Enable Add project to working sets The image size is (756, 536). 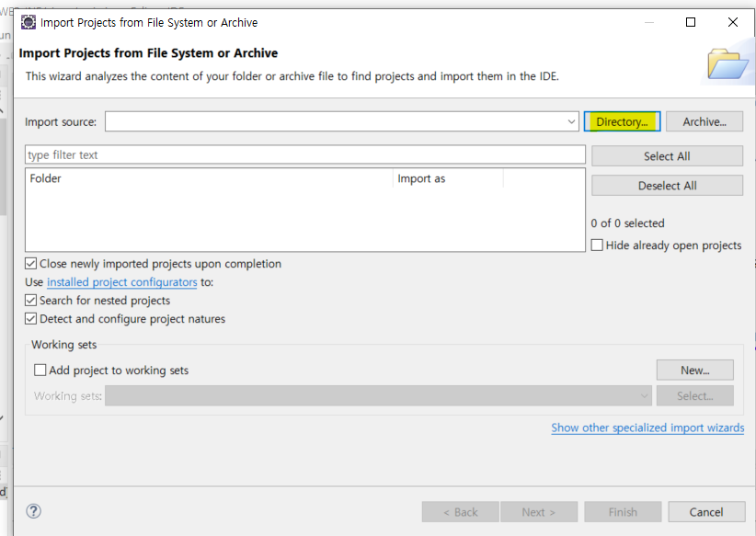tap(40, 370)
